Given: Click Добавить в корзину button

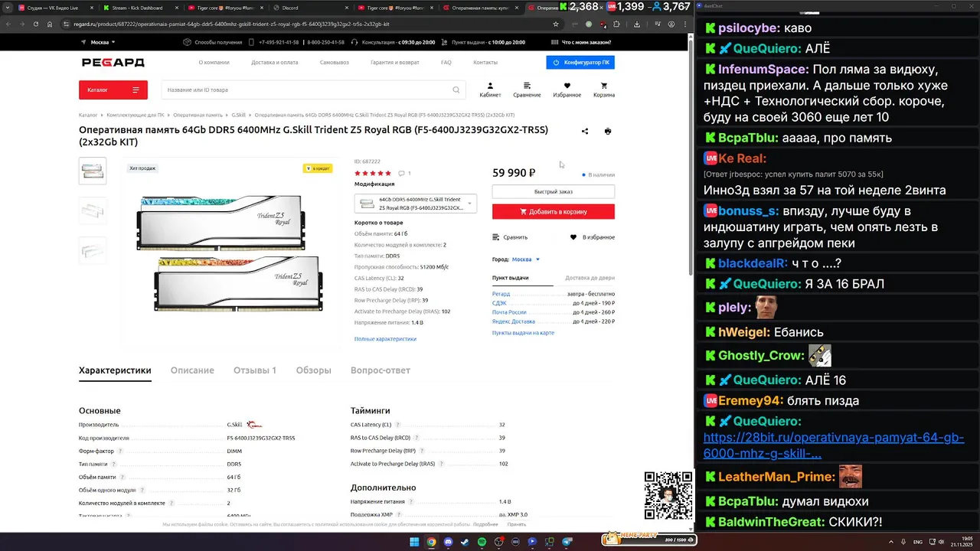Looking at the screenshot, I should pos(554,212).
